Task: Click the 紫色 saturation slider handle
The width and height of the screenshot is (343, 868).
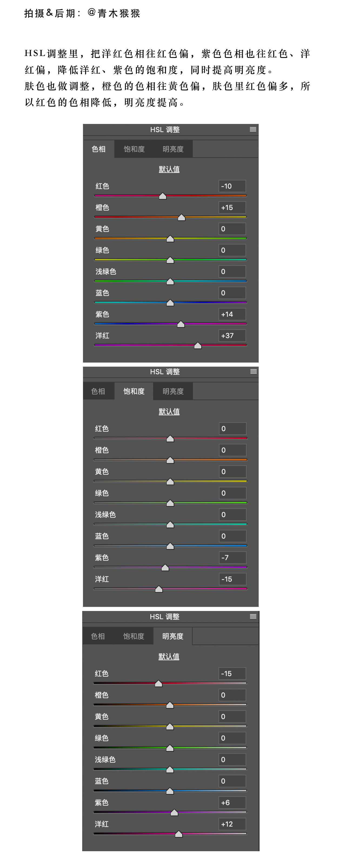Action: (165, 568)
